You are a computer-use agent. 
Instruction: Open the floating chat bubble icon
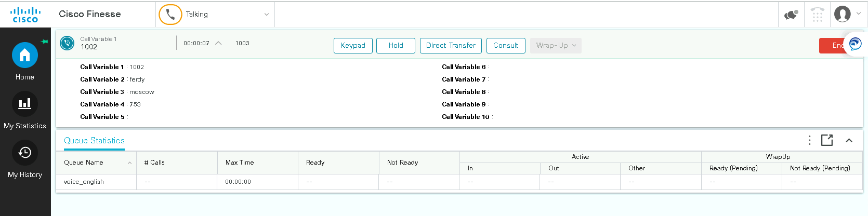(x=855, y=44)
